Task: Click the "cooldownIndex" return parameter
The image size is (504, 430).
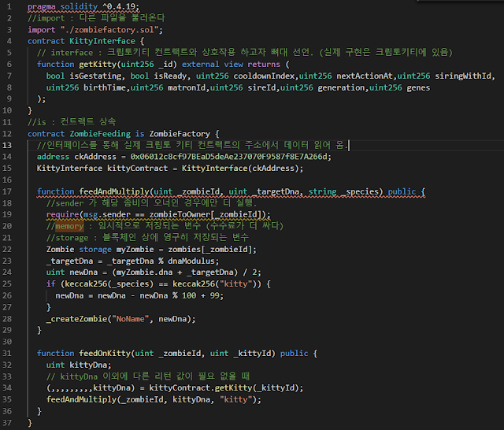Action: [x=264, y=76]
